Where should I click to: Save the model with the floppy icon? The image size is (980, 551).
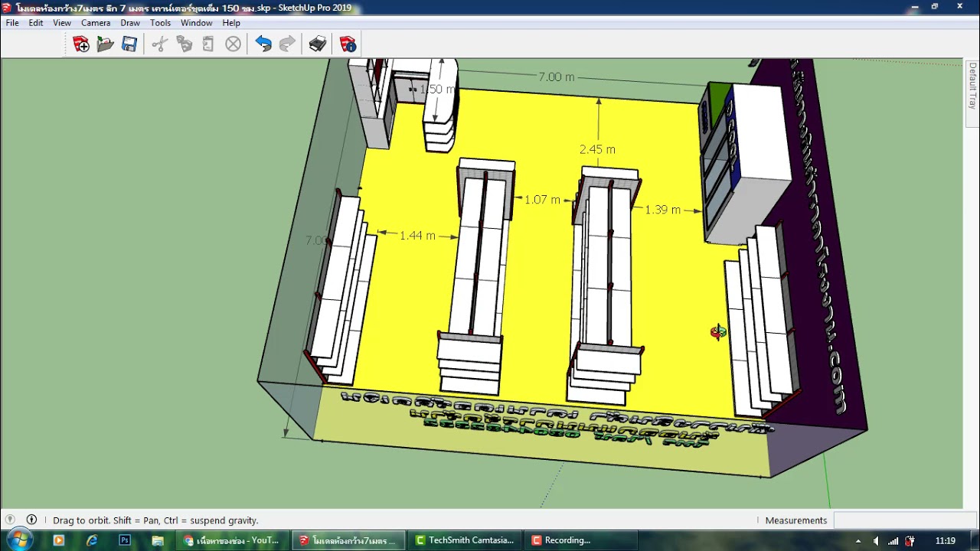coord(129,44)
